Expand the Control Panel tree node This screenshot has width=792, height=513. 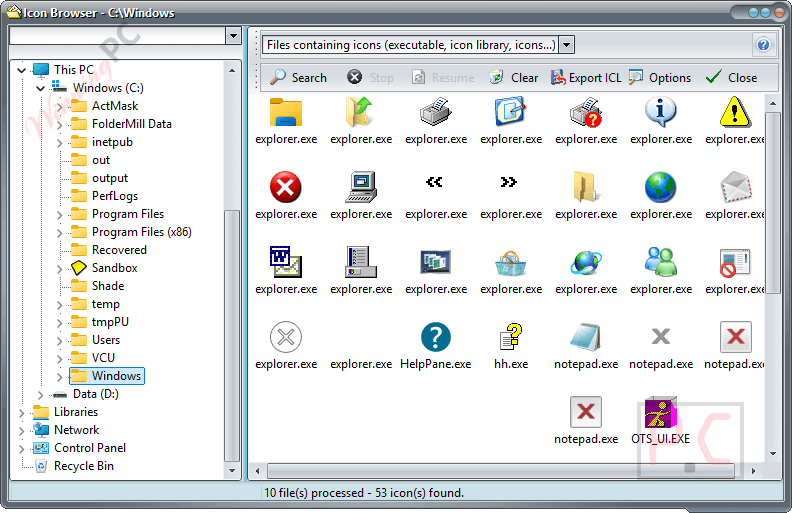pyautogui.click(x=22, y=448)
